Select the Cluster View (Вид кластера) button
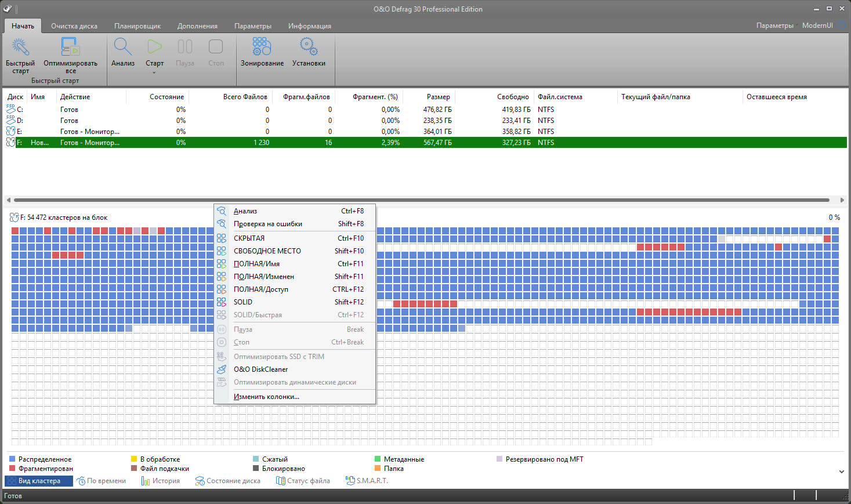Image resolution: width=851 pixels, height=504 pixels. [x=39, y=481]
